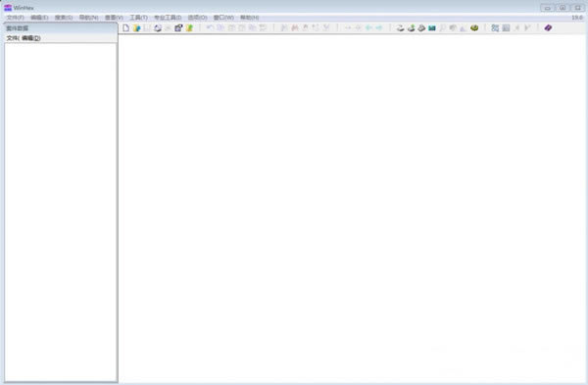This screenshot has width=588, height=385.
Task: Create a new file with blank page icon
Action: [x=126, y=28]
